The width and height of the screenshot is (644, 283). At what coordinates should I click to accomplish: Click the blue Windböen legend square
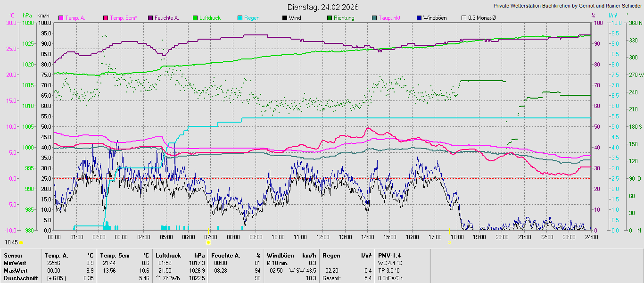pos(419,18)
